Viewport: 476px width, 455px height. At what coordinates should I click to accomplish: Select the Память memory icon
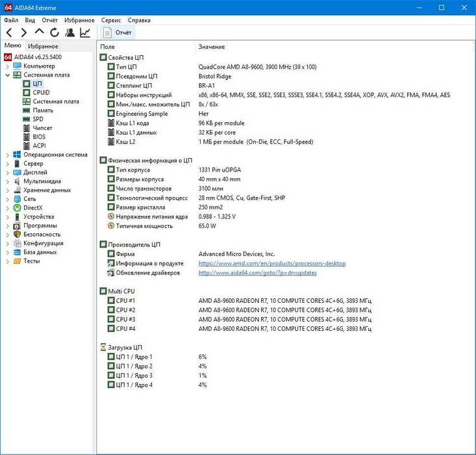(27, 110)
